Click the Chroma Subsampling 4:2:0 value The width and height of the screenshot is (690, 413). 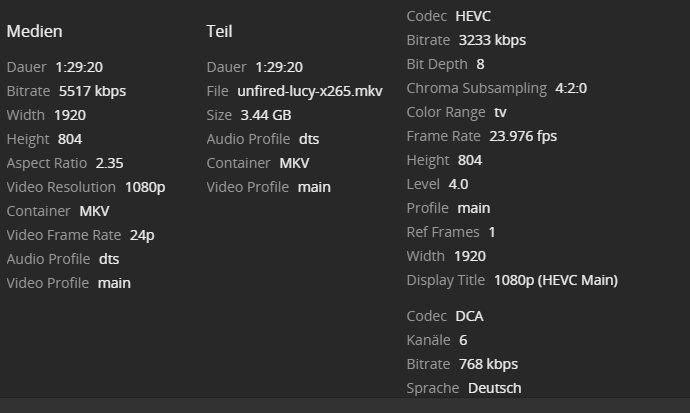[x=571, y=88]
